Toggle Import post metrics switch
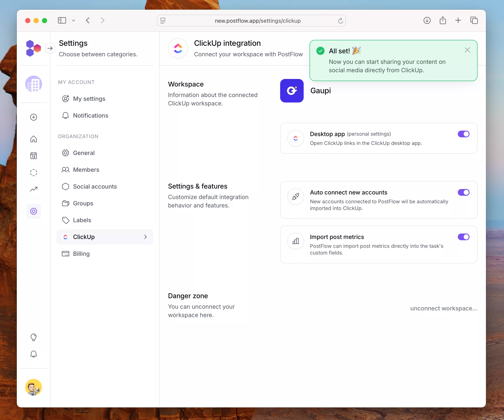This screenshot has height=420, width=504. [463, 237]
